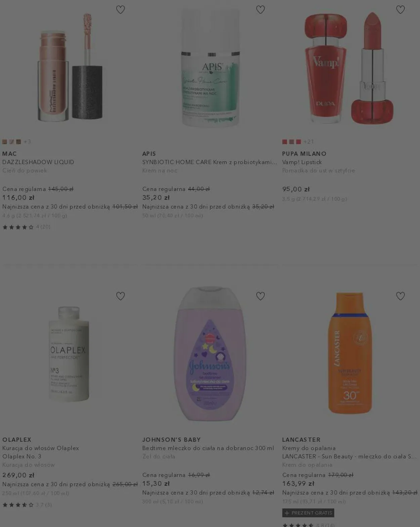Choose third MAC Dazzleshadow color swatch

coord(18,142)
